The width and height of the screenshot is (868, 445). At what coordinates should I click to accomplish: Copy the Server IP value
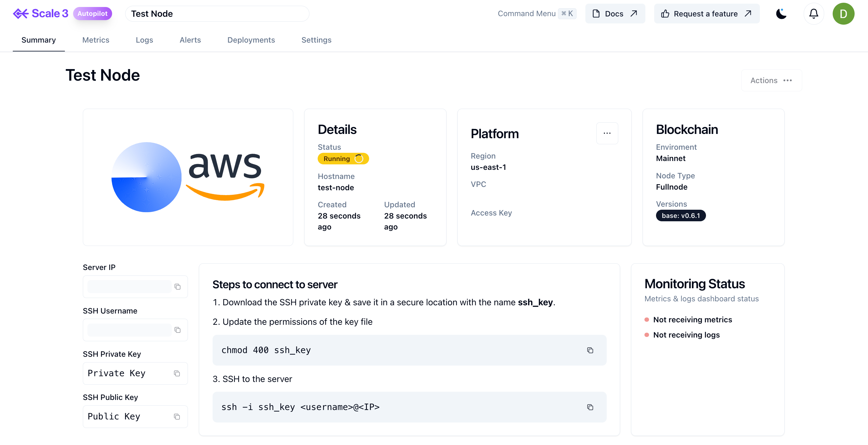coord(178,287)
